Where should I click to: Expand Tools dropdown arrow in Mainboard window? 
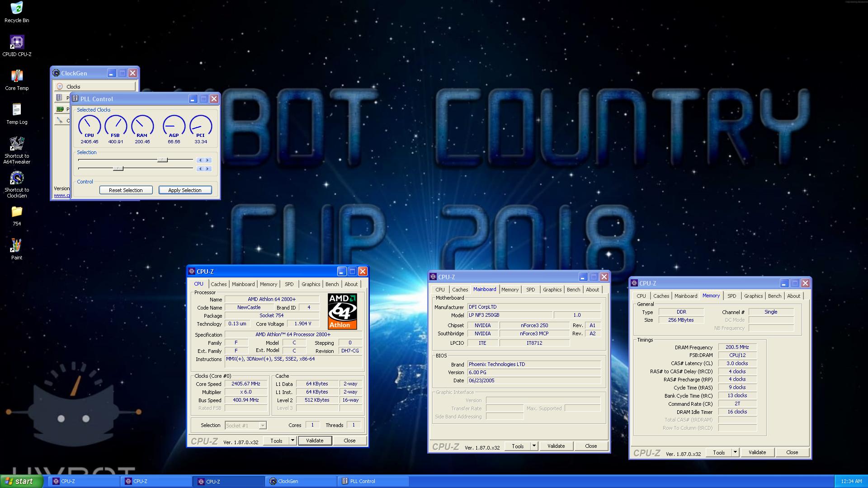pyautogui.click(x=534, y=446)
